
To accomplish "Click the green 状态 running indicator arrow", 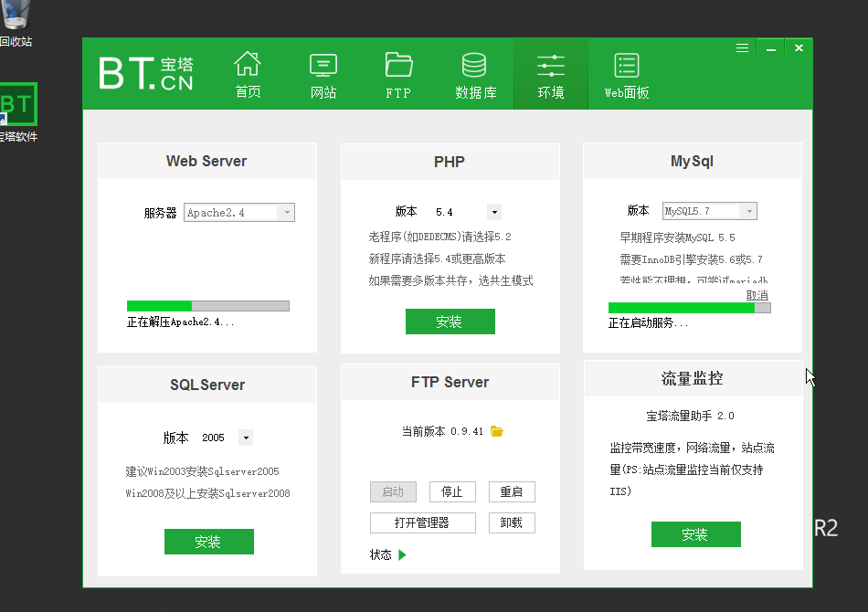I will click(x=402, y=554).
